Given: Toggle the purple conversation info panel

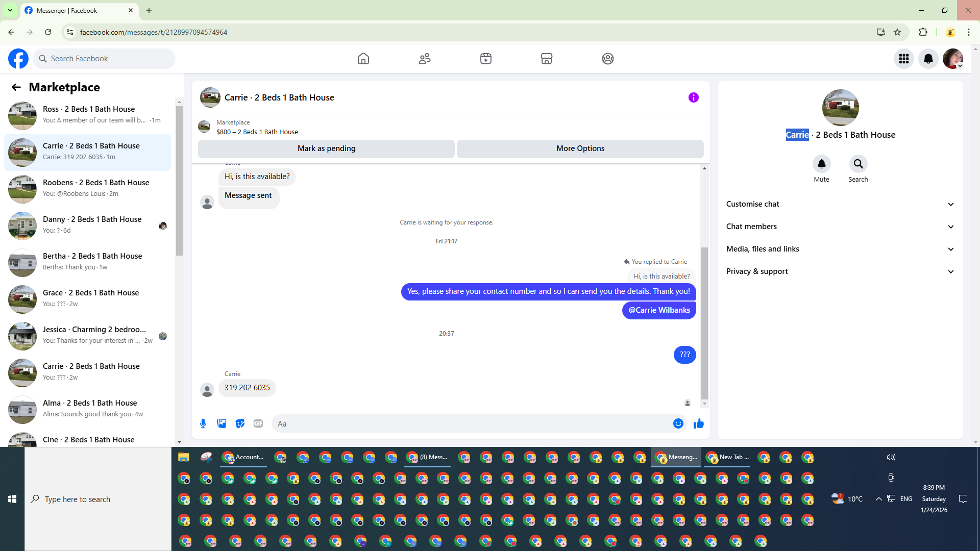Looking at the screenshot, I should [693, 97].
